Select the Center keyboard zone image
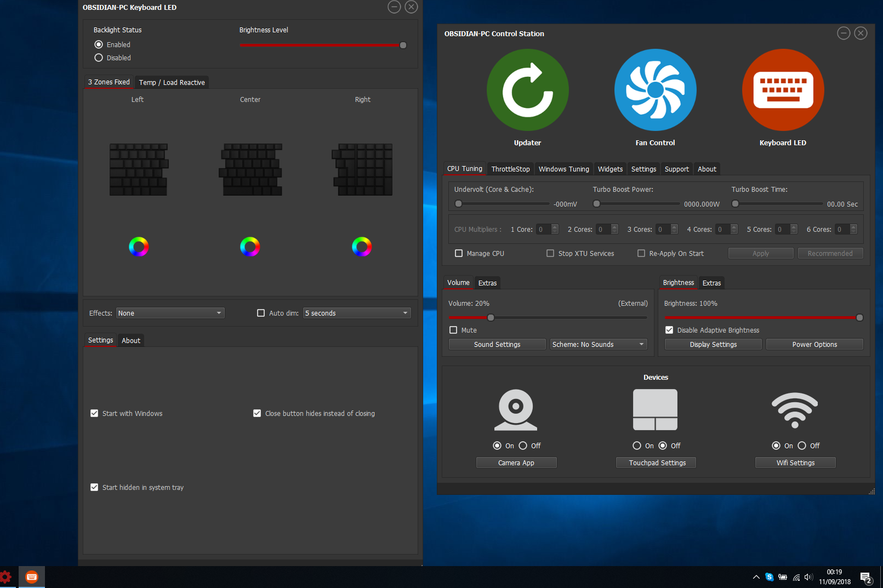 [250, 169]
